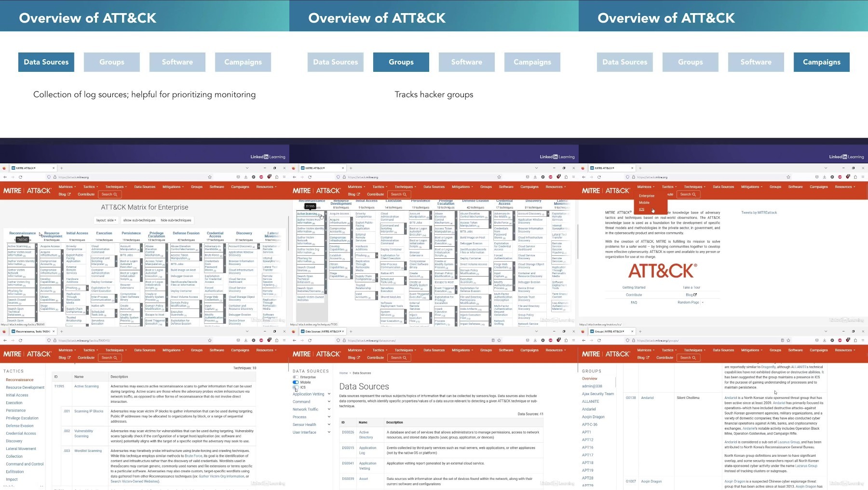868x490 pixels.
Task: Expand Process in the Data Sources sidebar
Action: click(329, 417)
